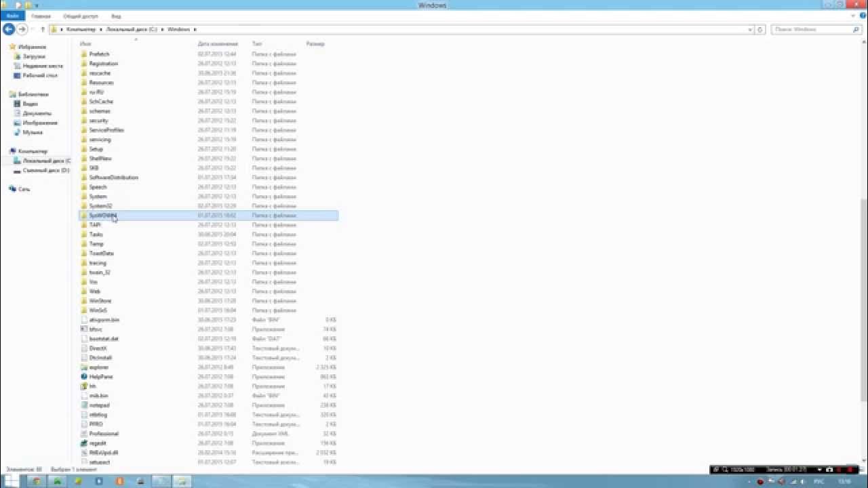Image resolution: width=868 pixels, height=488 pixels.
Task: Click the Windows Start button
Action: (x=12, y=481)
